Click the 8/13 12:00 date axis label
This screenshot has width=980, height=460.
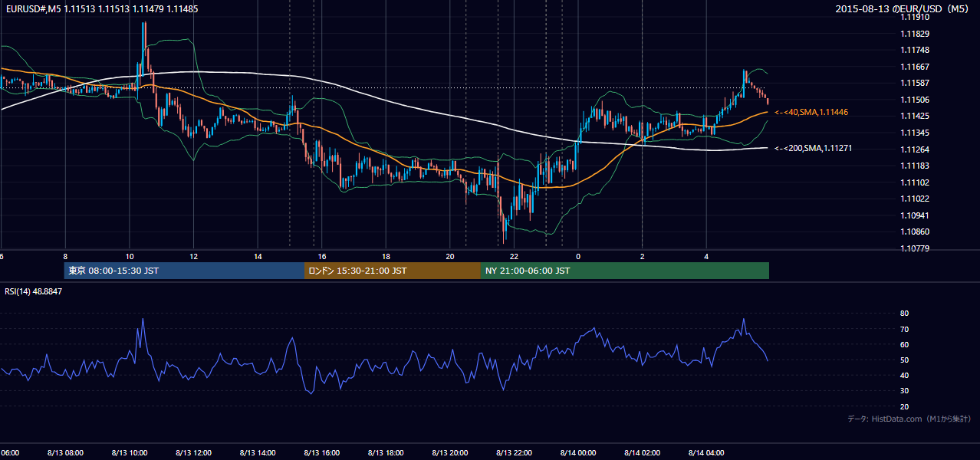coord(193,452)
